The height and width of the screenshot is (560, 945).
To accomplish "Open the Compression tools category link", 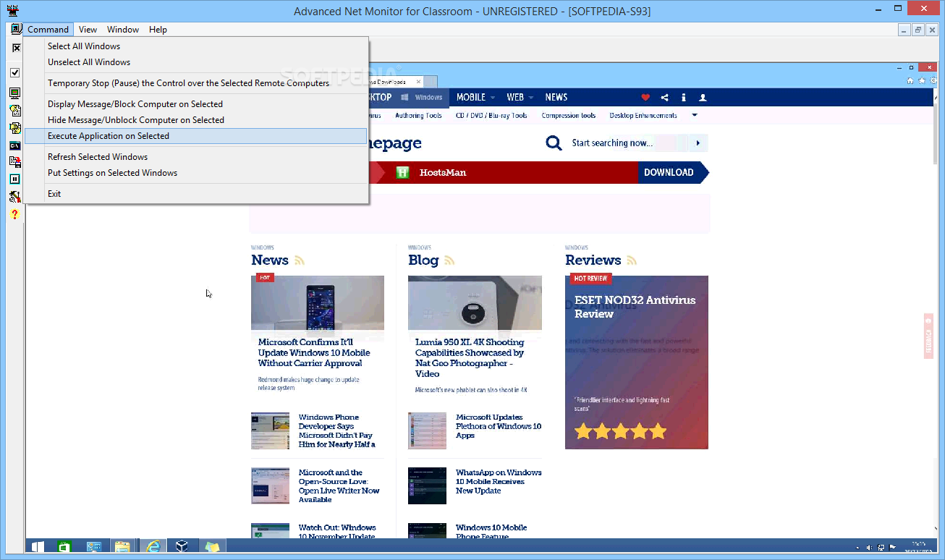I will point(569,116).
